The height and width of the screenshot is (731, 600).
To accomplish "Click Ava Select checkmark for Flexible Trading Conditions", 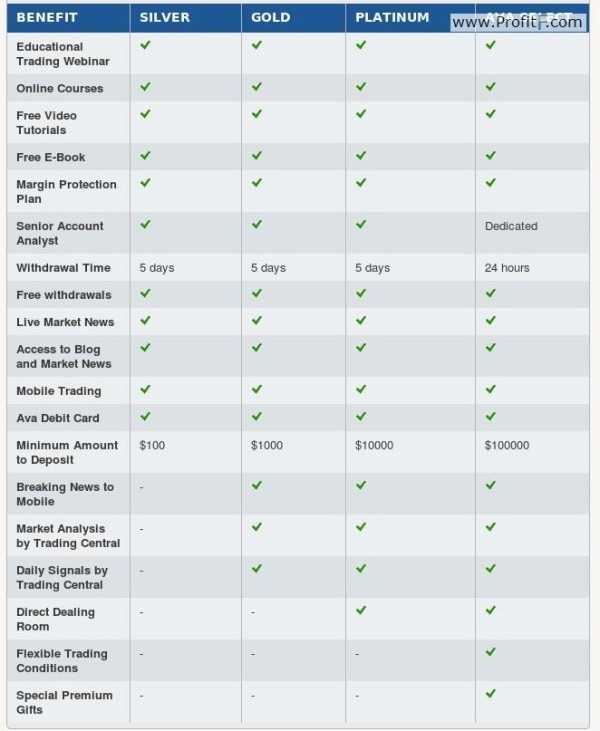I will point(490,652).
